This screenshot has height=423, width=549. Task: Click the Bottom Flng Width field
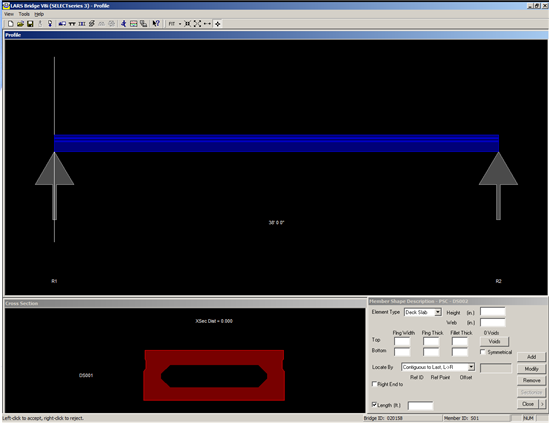click(402, 352)
